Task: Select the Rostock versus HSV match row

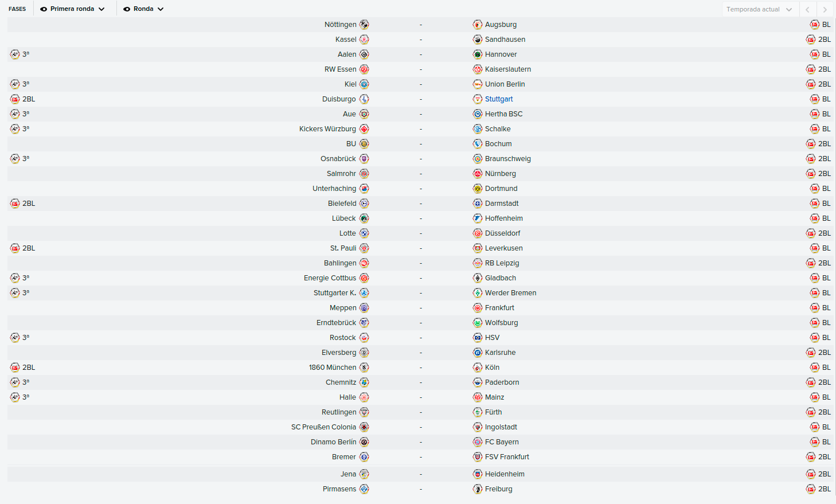Action: tap(421, 338)
